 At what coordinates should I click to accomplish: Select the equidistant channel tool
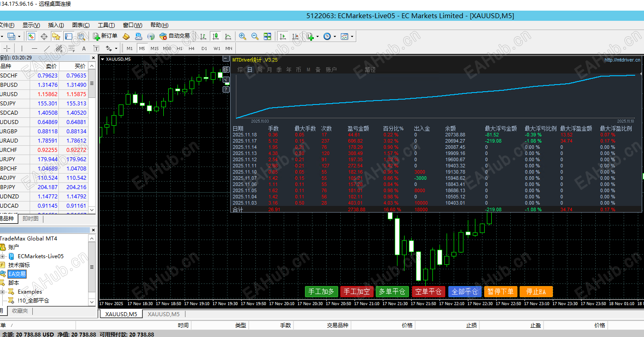pyautogui.click(x=59, y=48)
